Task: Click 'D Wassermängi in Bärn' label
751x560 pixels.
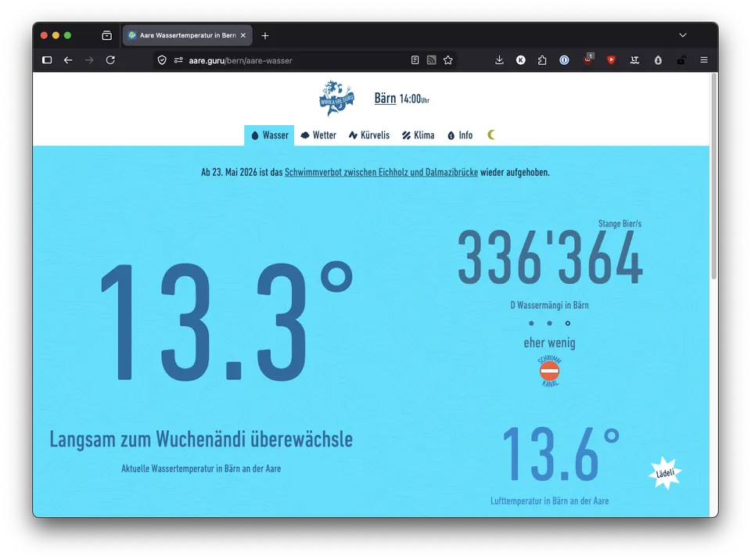Action: click(x=549, y=305)
